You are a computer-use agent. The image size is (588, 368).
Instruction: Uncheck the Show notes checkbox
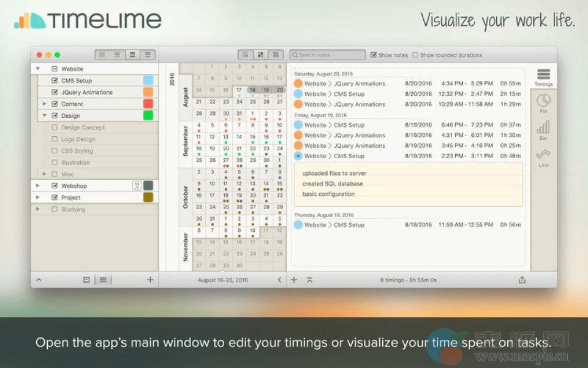click(x=374, y=55)
